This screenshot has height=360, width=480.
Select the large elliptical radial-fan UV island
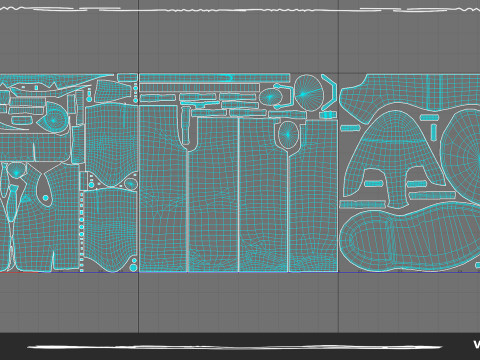click(x=309, y=93)
